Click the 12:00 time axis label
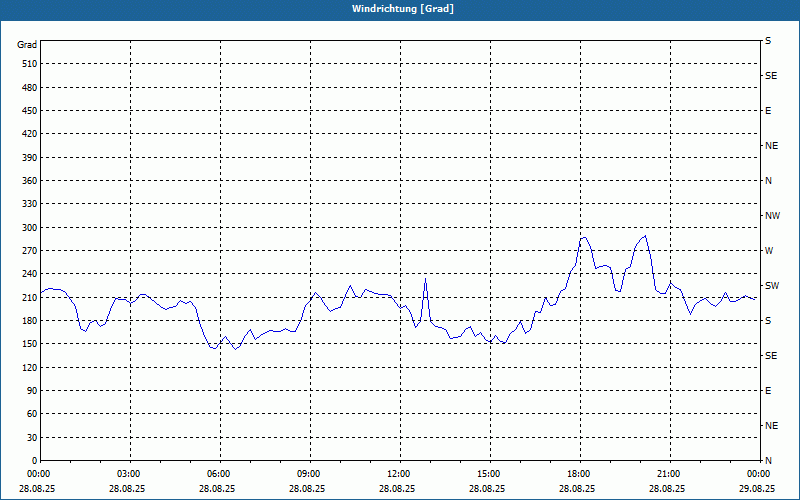The height and width of the screenshot is (500, 800). coord(399,474)
